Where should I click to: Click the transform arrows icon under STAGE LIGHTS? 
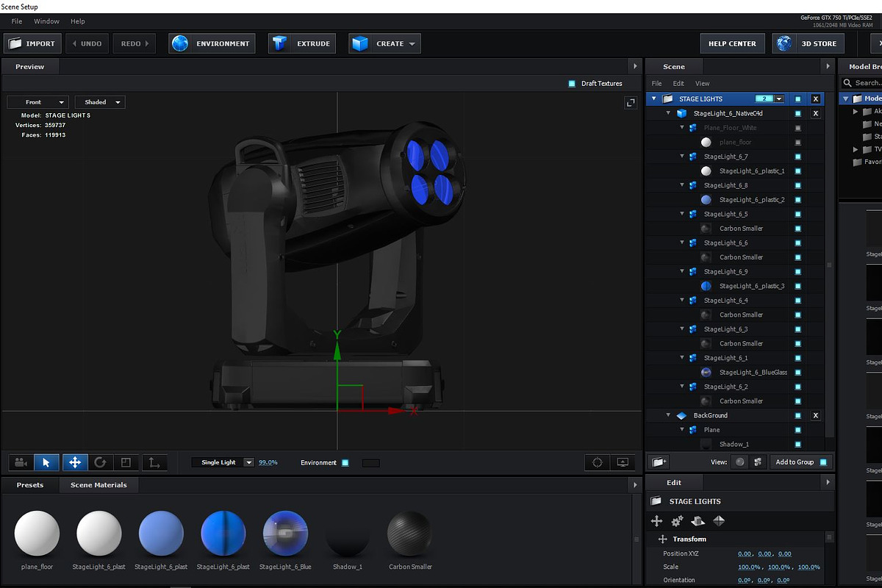pos(657,521)
